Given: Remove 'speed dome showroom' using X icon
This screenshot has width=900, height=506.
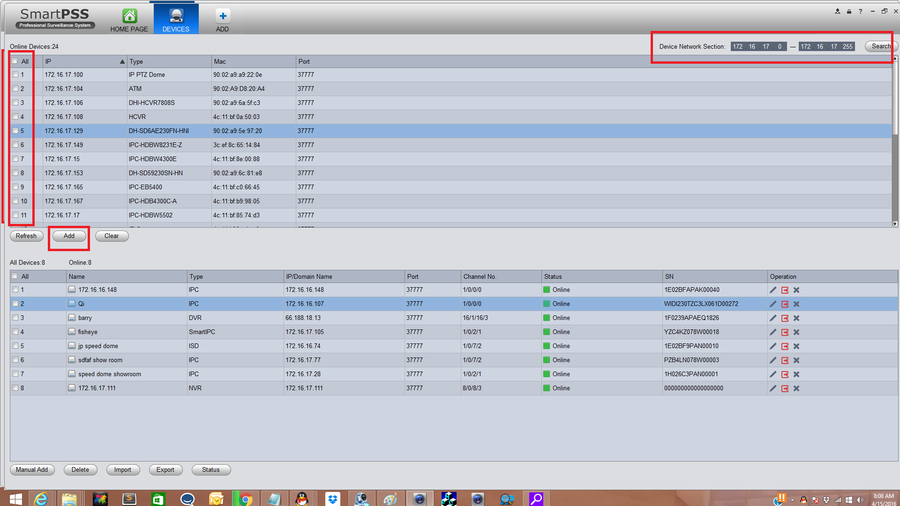Looking at the screenshot, I should (x=796, y=375).
